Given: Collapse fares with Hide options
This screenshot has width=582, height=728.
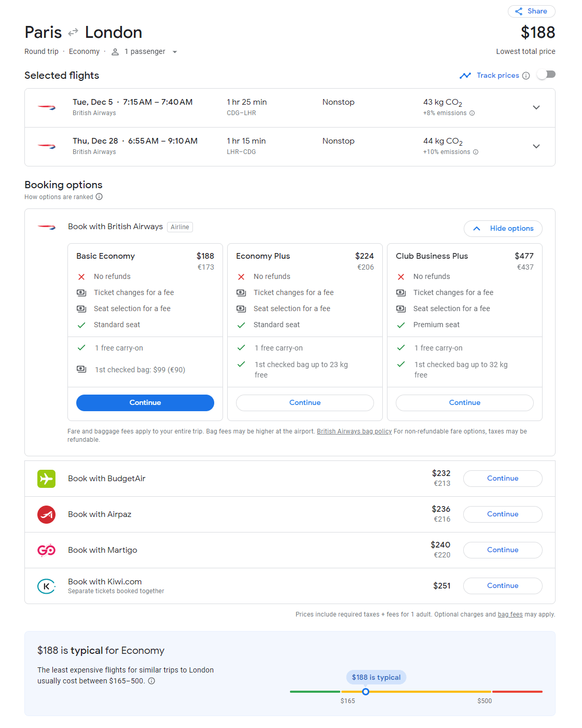Looking at the screenshot, I should [x=503, y=229].
